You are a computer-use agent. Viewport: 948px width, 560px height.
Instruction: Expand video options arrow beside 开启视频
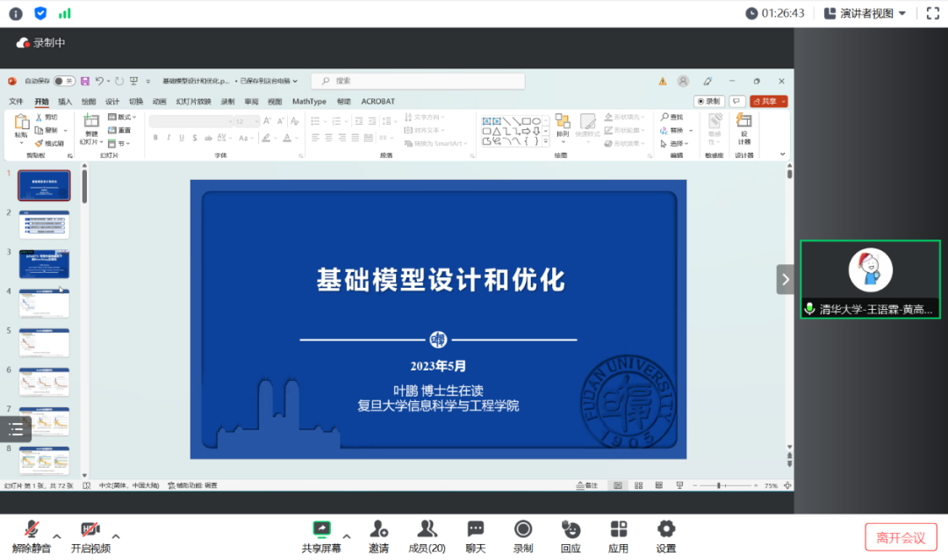(x=116, y=535)
